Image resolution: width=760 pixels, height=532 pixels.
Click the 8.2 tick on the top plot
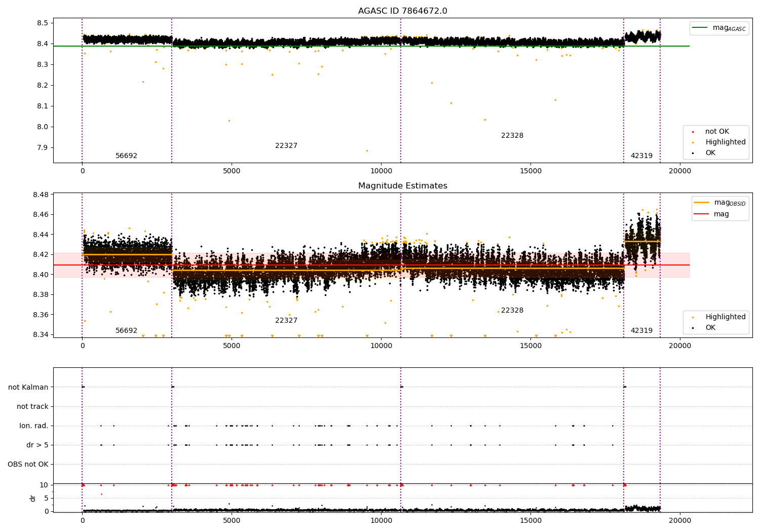[x=42, y=86]
